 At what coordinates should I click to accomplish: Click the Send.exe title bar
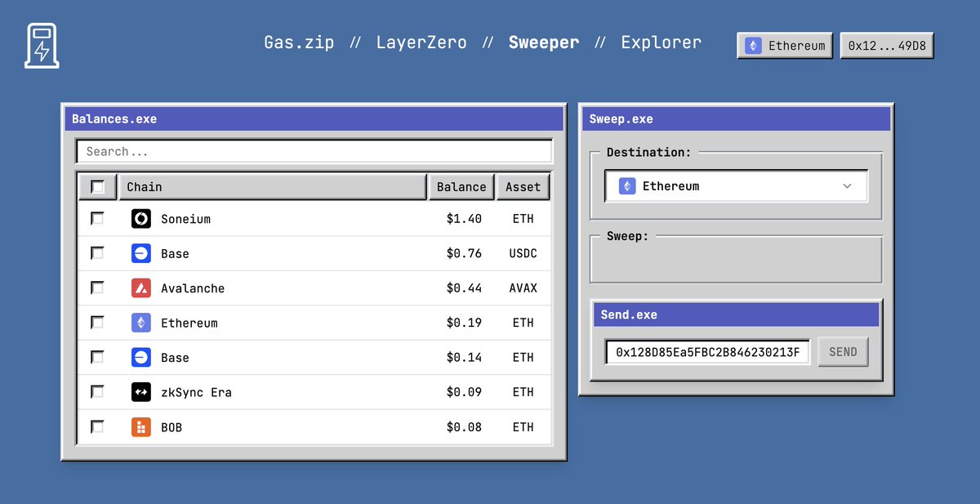736,314
